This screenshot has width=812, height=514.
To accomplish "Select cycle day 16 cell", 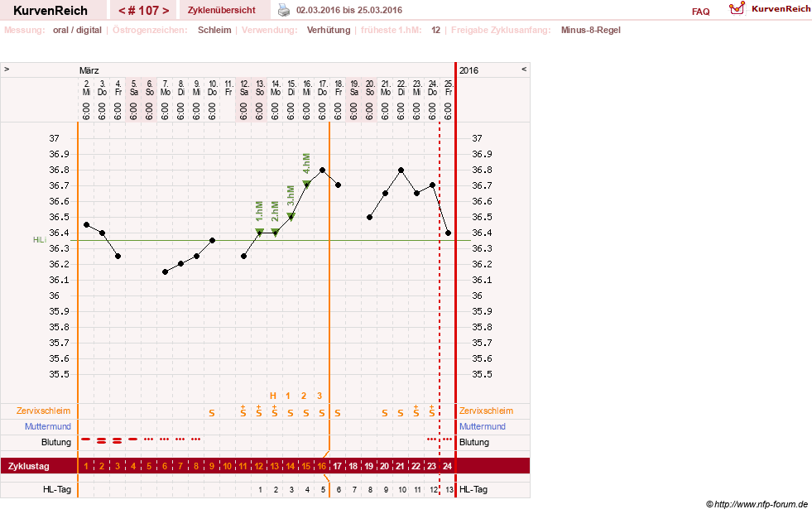I will coord(322,466).
